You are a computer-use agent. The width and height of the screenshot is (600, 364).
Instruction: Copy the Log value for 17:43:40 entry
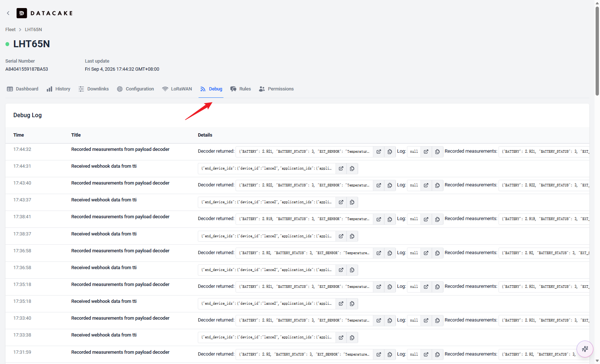tap(437, 185)
